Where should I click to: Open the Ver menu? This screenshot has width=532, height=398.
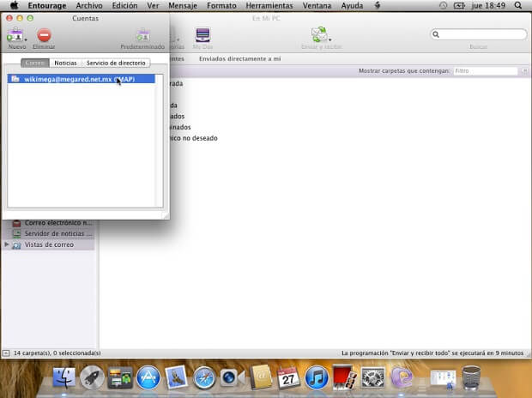pyautogui.click(x=153, y=6)
